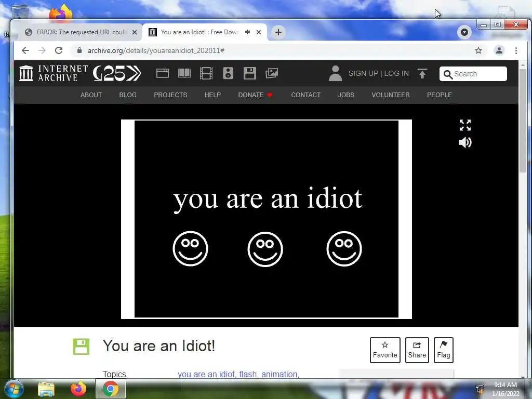The width and height of the screenshot is (532, 399).
Task: Click the scrollbar down arrow
Action: tap(523, 377)
